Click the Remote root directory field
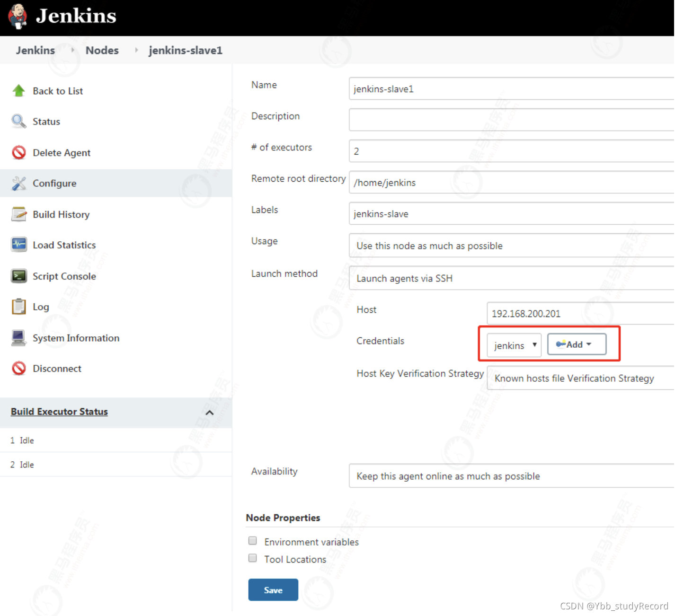This screenshot has height=616, width=675. tap(512, 182)
